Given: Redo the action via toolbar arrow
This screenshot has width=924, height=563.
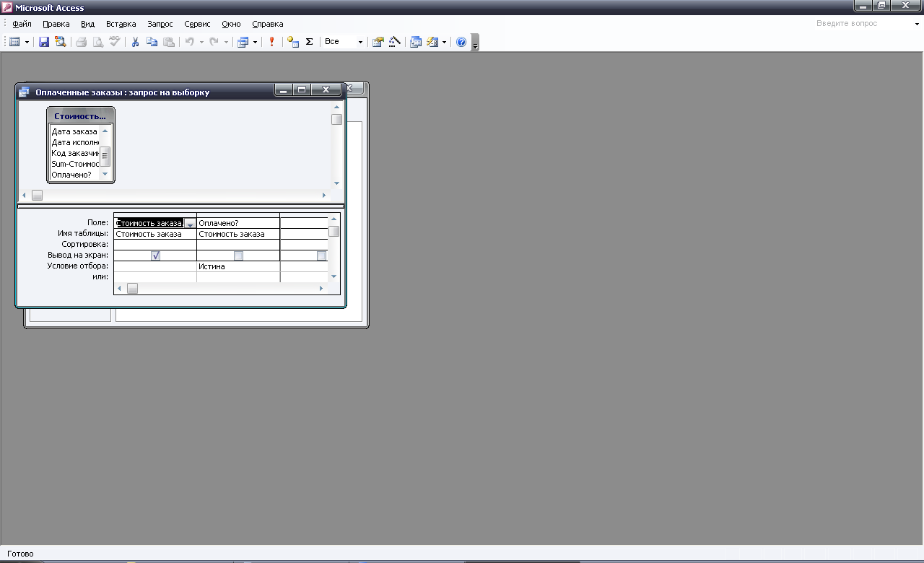Looking at the screenshot, I should point(214,42).
